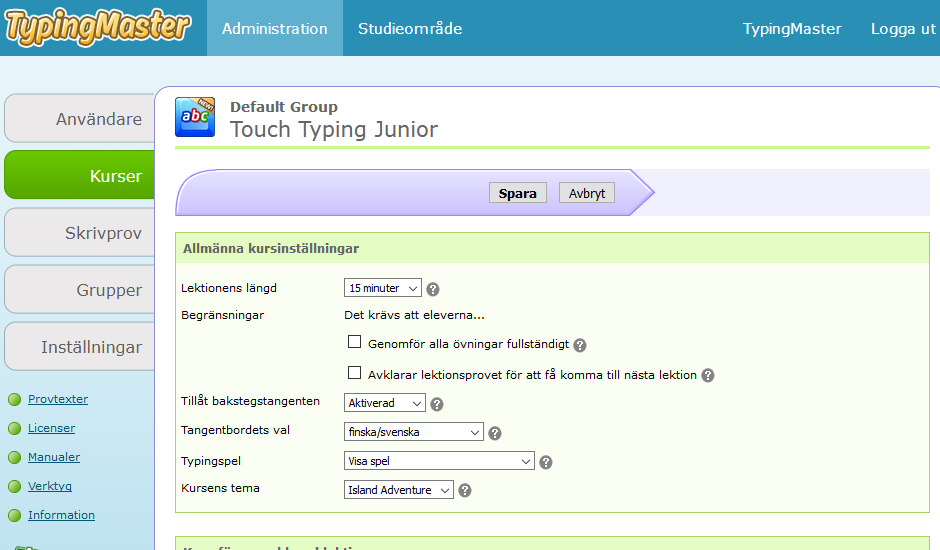The image size is (940, 550).
Task: Click the TypingMaster logo
Action: pos(97,28)
